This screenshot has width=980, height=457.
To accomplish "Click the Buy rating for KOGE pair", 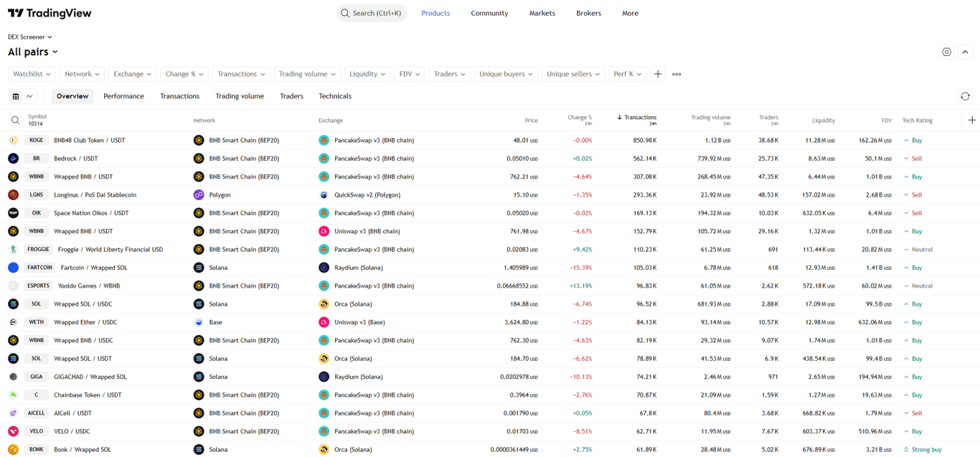I will click(x=921, y=140).
